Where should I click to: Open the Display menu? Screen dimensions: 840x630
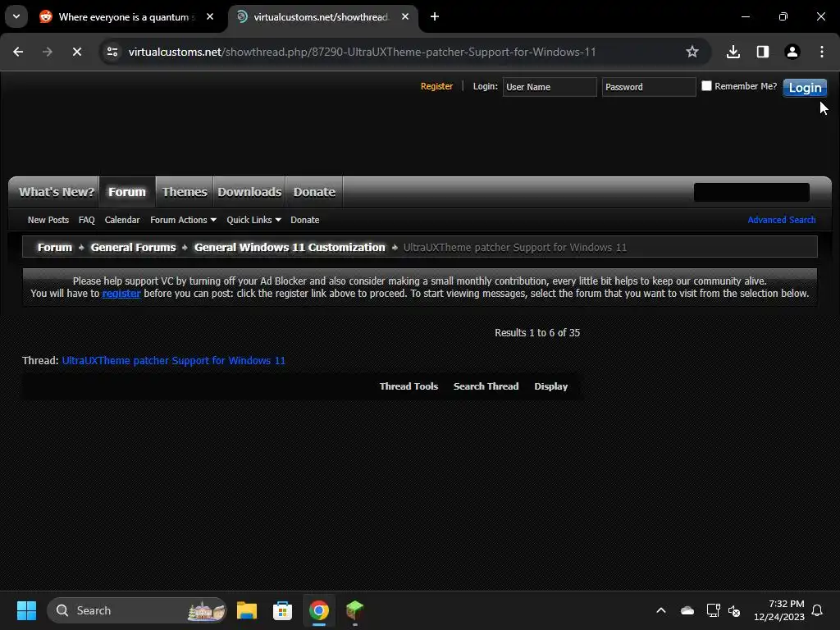[x=550, y=386]
